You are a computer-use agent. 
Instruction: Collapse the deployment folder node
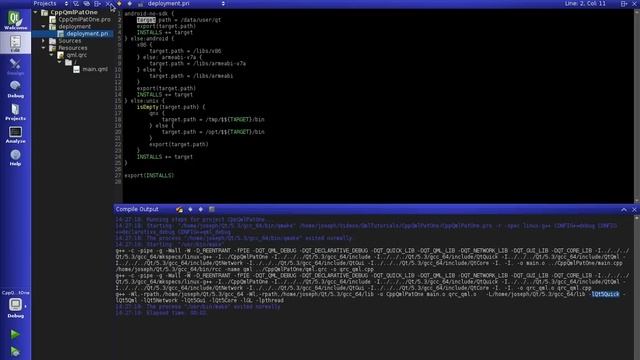[44, 27]
